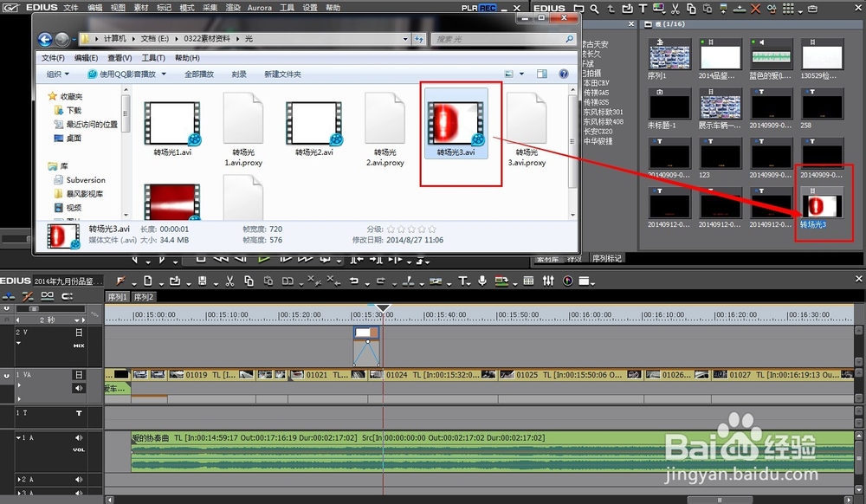
Task: Open the bin tools briefcase icon
Action: point(812,9)
